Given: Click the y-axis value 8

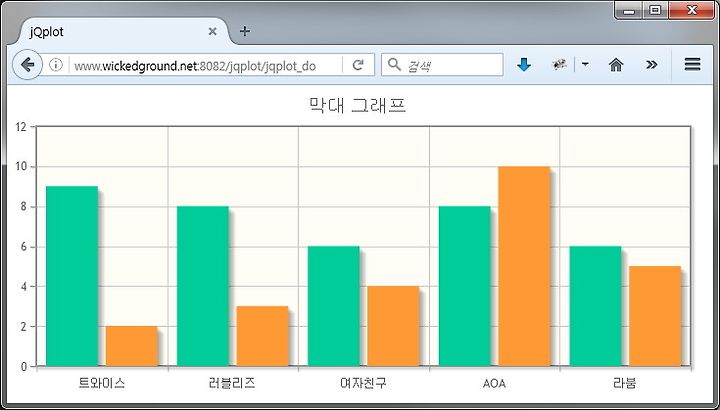Looking at the screenshot, I should point(24,207).
